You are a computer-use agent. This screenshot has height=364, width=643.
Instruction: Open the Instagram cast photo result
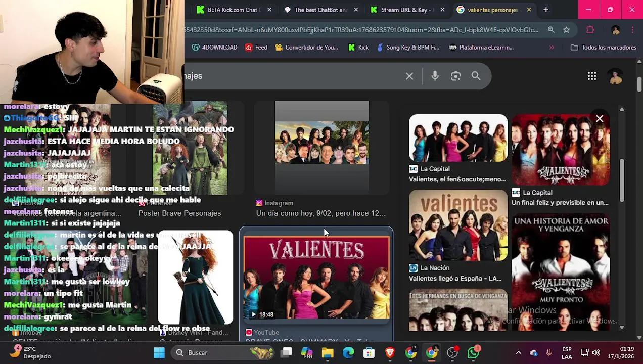click(321, 147)
